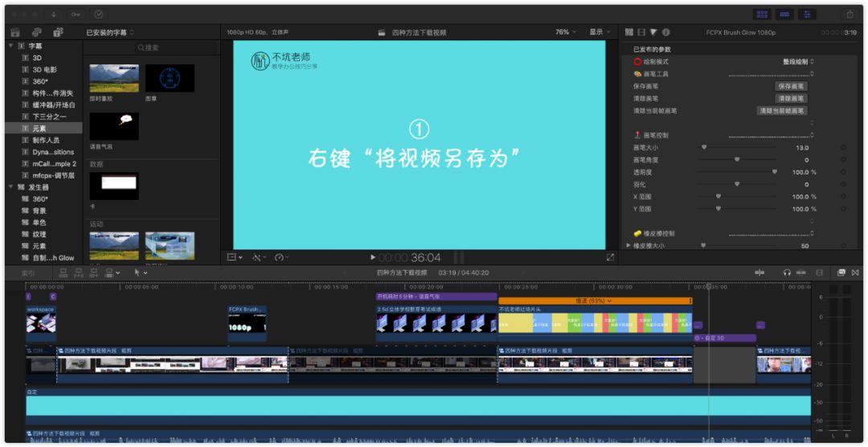This screenshot has width=868, height=447.
Task: Toggle the browser panel visibility
Action: [762, 14]
